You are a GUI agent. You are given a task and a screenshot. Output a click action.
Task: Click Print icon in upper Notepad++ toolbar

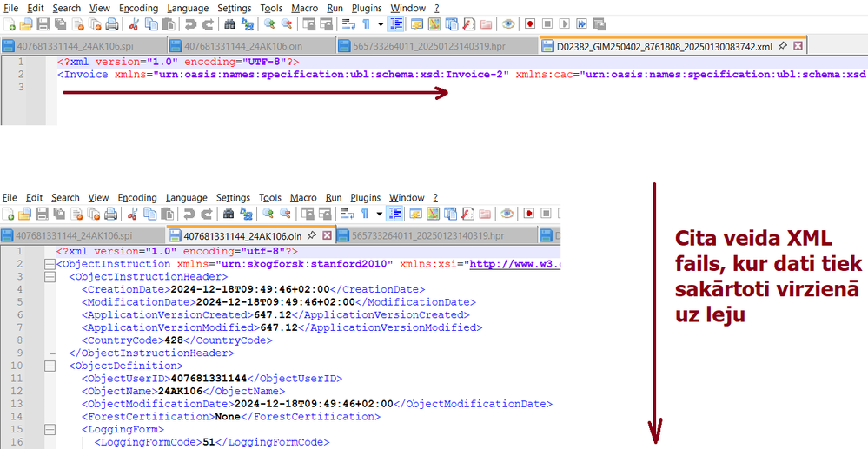pos(112,24)
